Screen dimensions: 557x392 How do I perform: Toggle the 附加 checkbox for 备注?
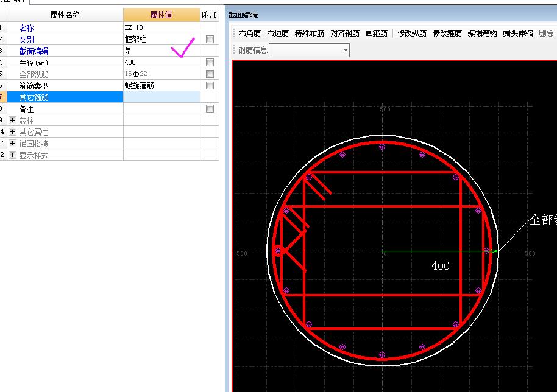(210, 108)
